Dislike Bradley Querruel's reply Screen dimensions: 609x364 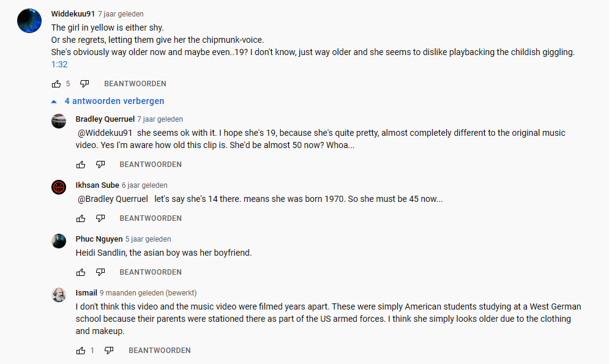click(100, 165)
